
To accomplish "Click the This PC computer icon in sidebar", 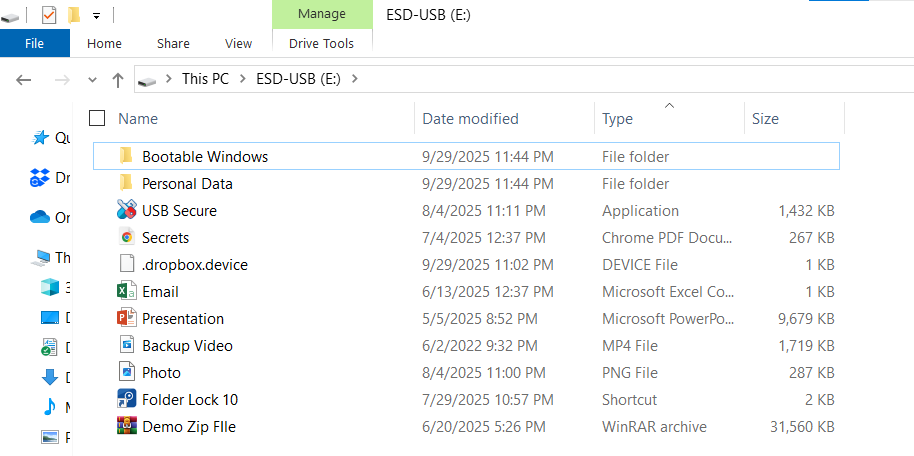I will pyautogui.click(x=42, y=258).
